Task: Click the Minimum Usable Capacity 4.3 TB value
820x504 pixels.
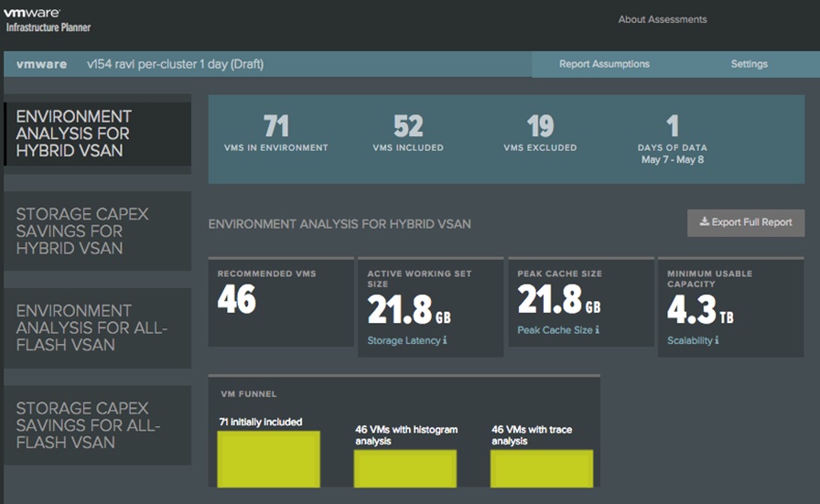Action: [x=700, y=309]
